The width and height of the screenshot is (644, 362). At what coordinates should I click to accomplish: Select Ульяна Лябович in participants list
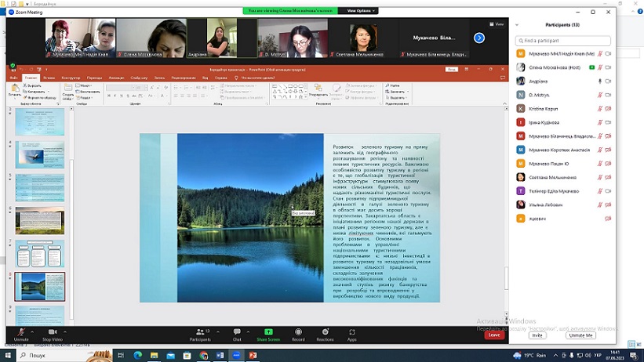click(x=563, y=205)
